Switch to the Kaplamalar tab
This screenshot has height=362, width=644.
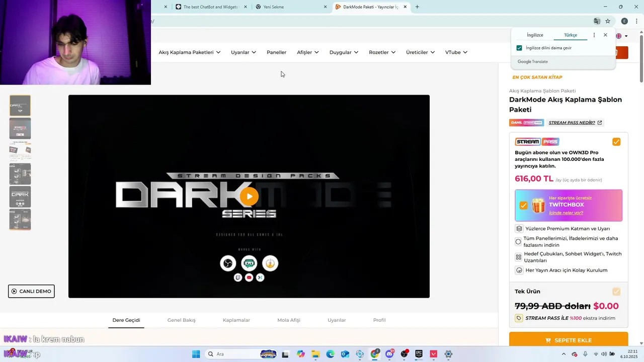pos(236,320)
